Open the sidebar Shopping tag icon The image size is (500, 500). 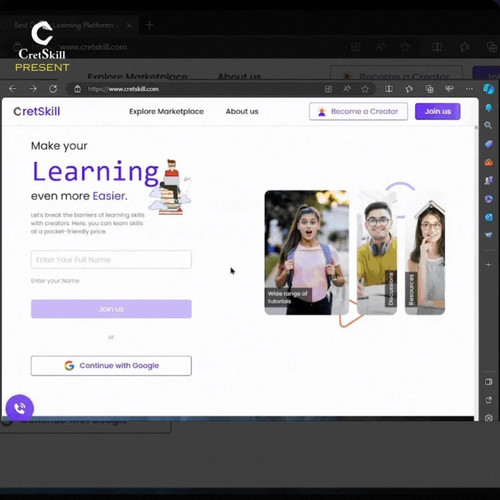click(489, 144)
